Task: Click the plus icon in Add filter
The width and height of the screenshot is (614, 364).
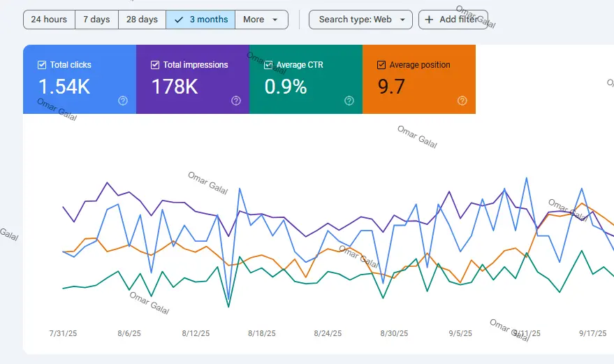Action: click(x=429, y=20)
